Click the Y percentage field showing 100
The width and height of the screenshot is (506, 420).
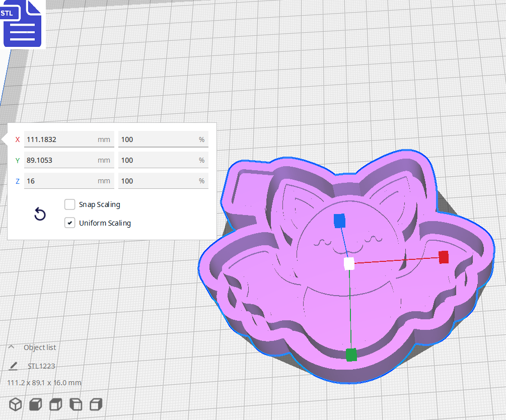click(163, 160)
